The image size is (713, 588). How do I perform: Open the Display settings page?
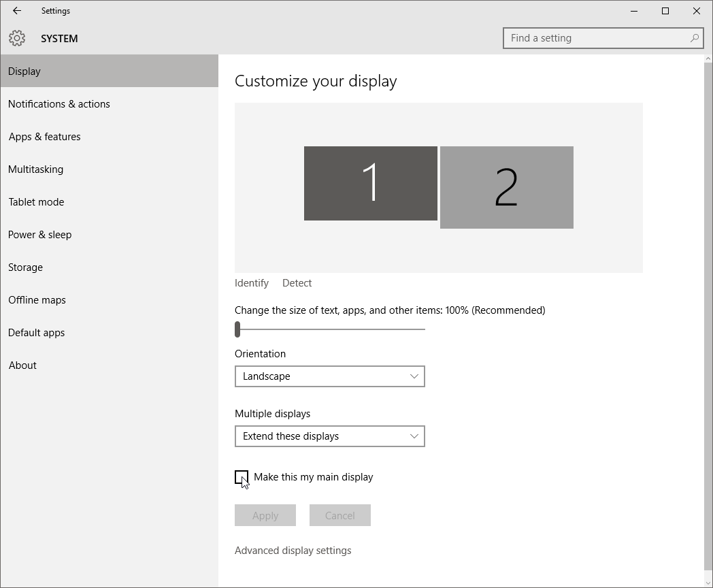pyautogui.click(x=109, y=71)
